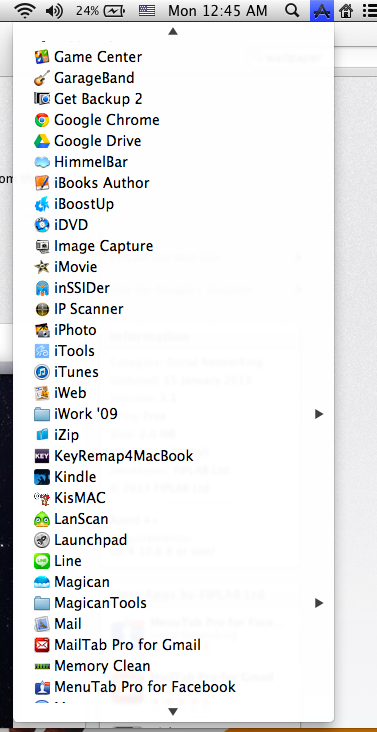Screen dimensions: 377x732
Task: Click the iDVD disc icon
Action: pyautogui.click(x=42, y=225)
